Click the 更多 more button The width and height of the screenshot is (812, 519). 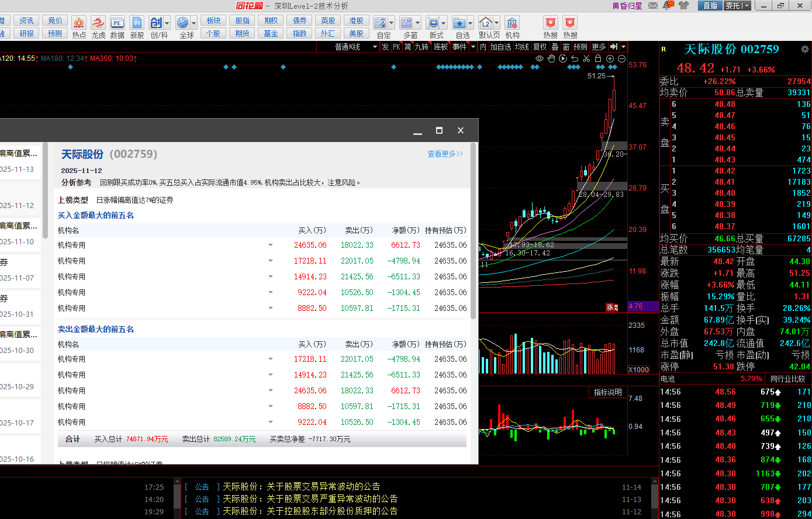[599, 47]
